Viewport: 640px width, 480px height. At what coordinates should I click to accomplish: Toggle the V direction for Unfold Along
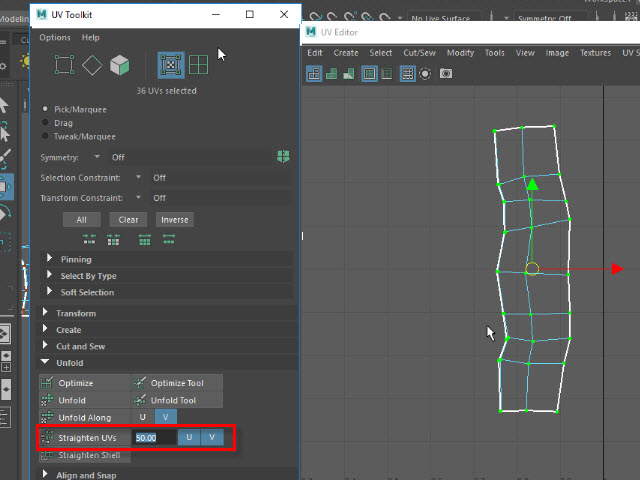(165, 417)
